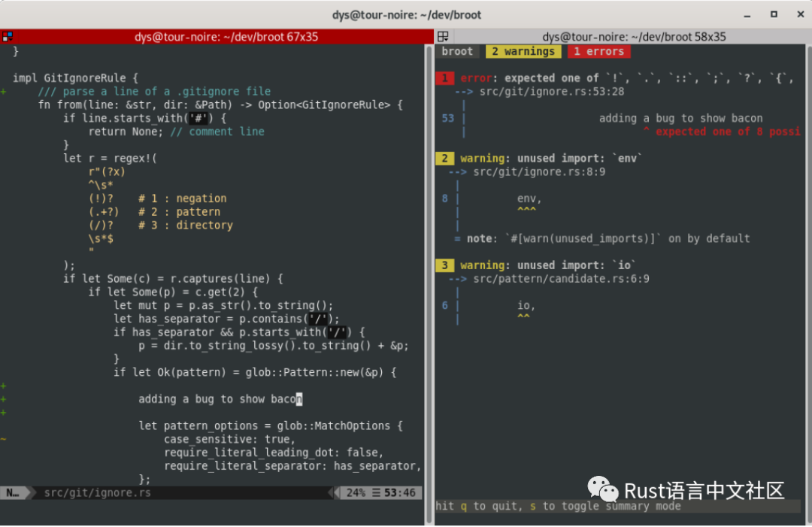Click the 'fn from(line: &str, dir: &Path)' signature
Viewport: 812px width, 527px height.
click(x=220, y=105)
